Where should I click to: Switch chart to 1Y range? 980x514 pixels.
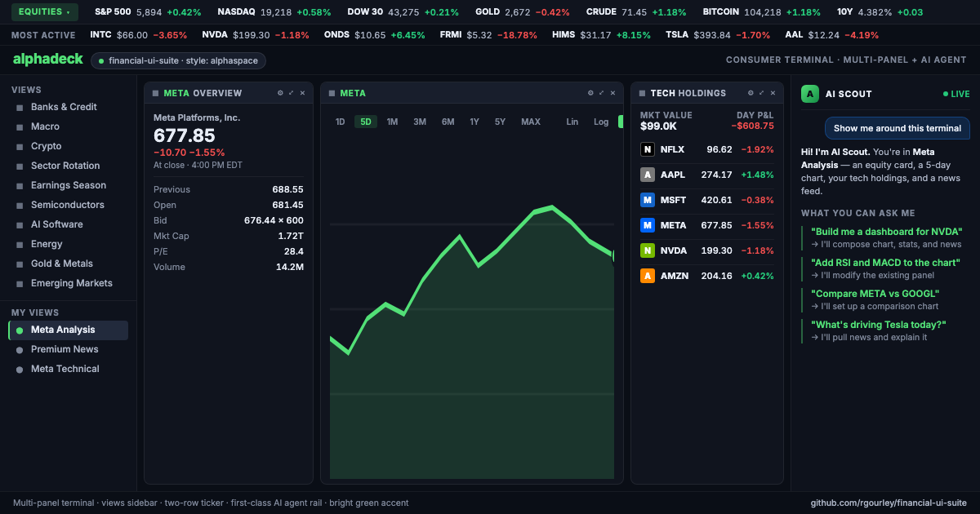(474, 122)
